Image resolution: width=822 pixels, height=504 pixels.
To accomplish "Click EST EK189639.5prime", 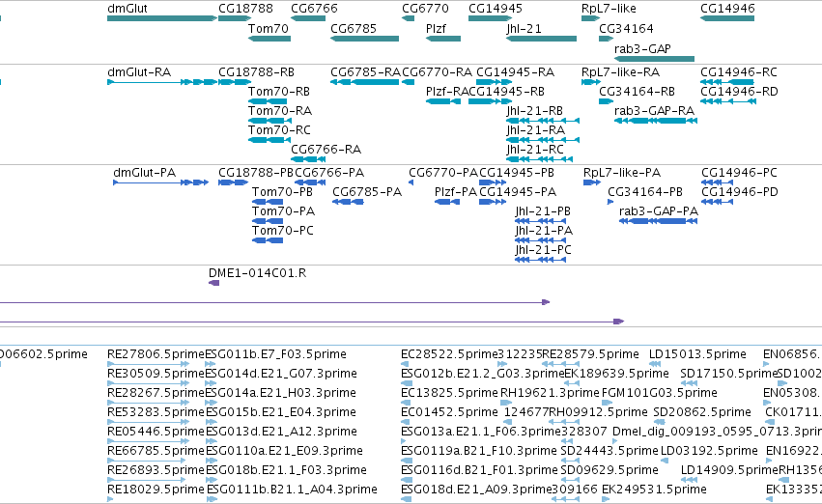I will pos(616,374).
